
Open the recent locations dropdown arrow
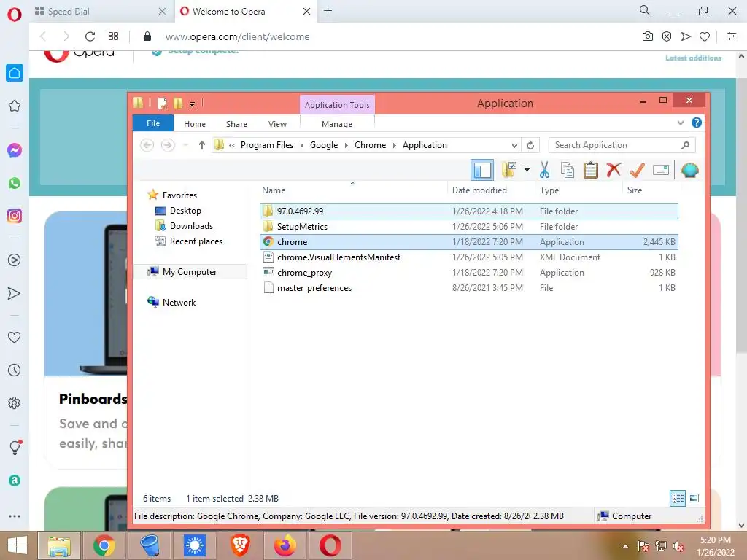pos(186,145)
